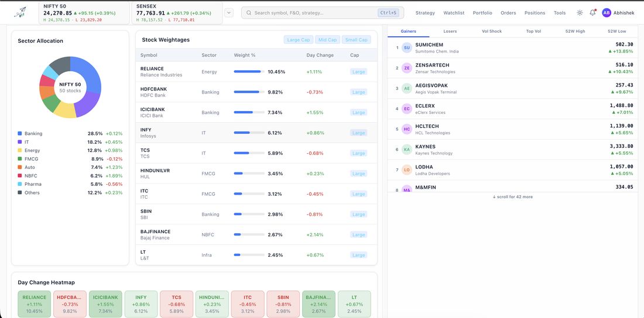The height and width of the screenshot is (318, 644).
Task: Click the Large cap badge for INFY
Action: pyautogui.click(x=358, y=133)
